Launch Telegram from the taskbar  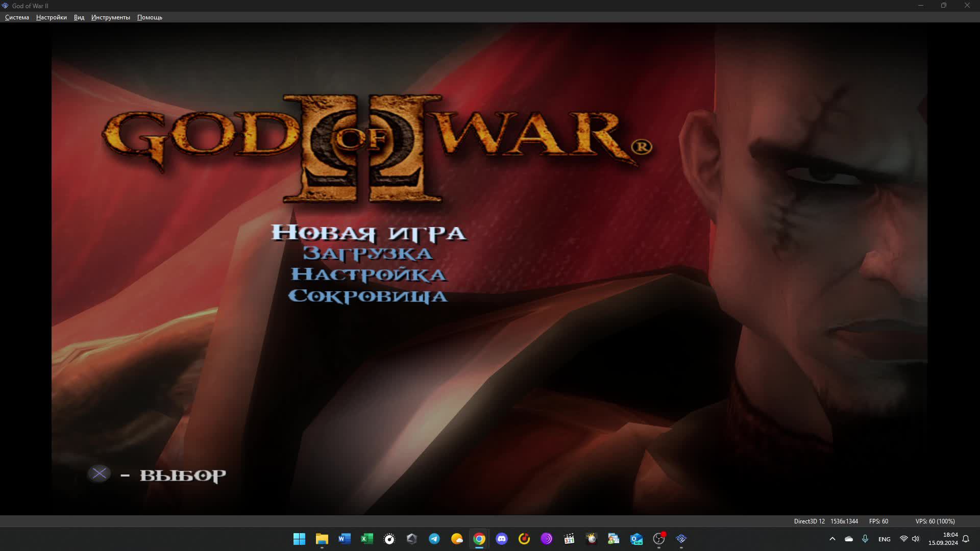click(434, 539)
